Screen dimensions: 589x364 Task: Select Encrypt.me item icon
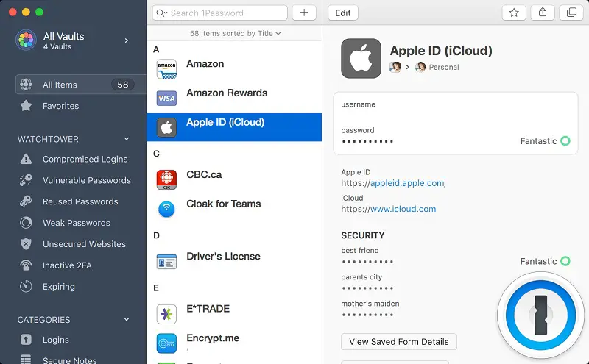click(x=166, y=343)
